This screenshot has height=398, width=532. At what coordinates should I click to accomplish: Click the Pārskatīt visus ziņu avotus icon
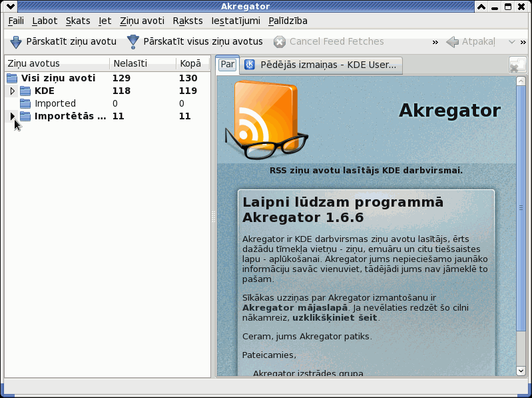pos(133,42)
